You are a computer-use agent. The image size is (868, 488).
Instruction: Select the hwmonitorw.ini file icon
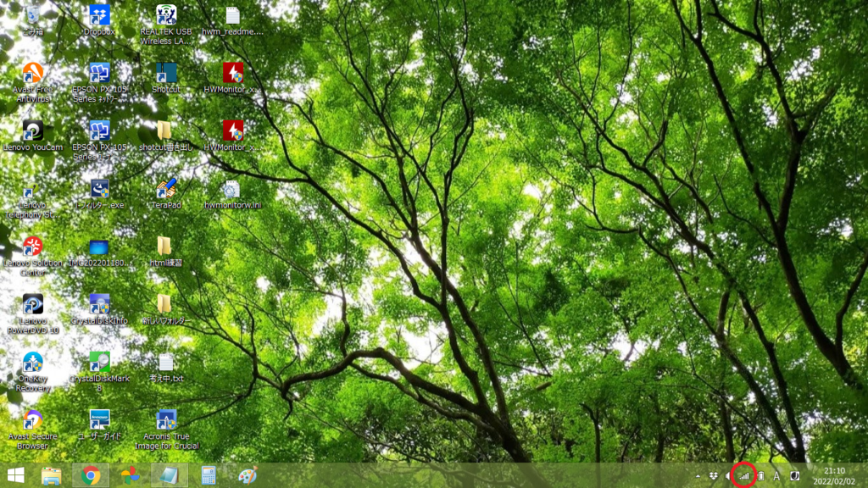click(232, 190)
